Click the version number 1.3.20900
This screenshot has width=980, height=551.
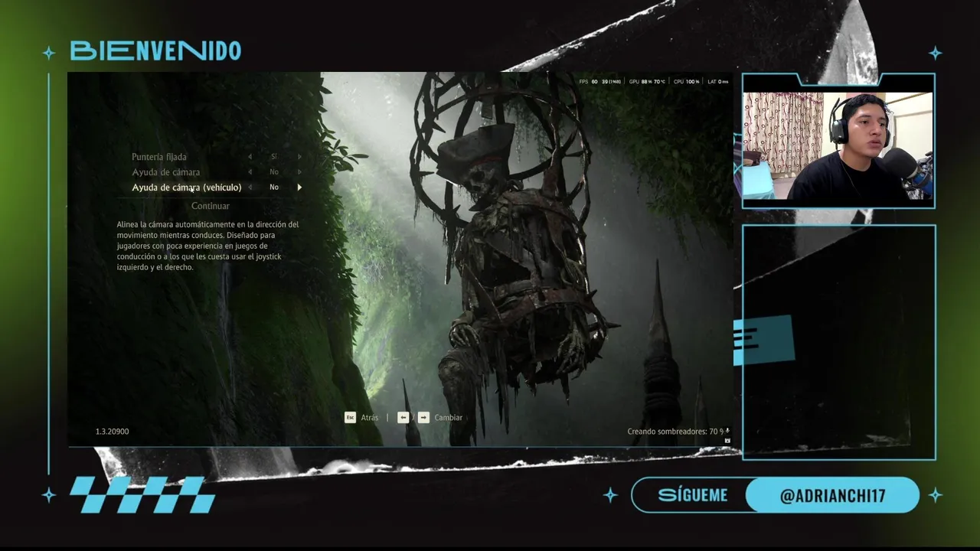(x=113, y=432)
